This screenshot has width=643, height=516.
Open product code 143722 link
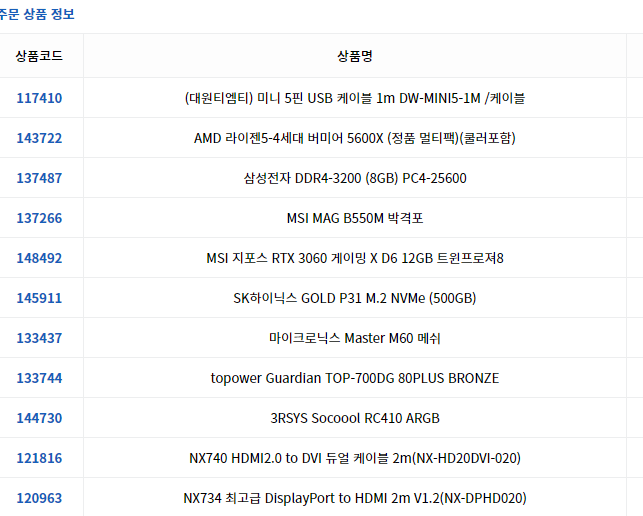39,138
